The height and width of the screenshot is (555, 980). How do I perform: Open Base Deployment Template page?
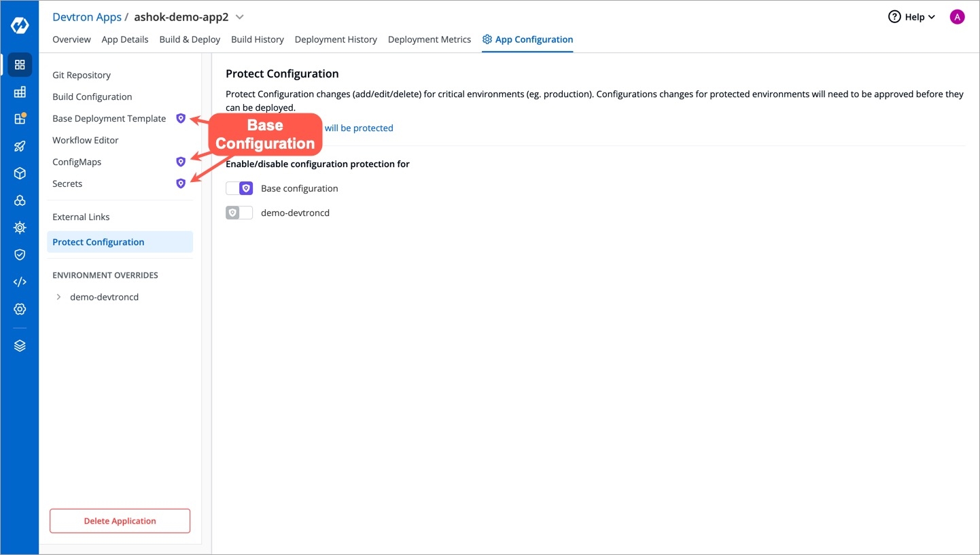click(109, 118)
